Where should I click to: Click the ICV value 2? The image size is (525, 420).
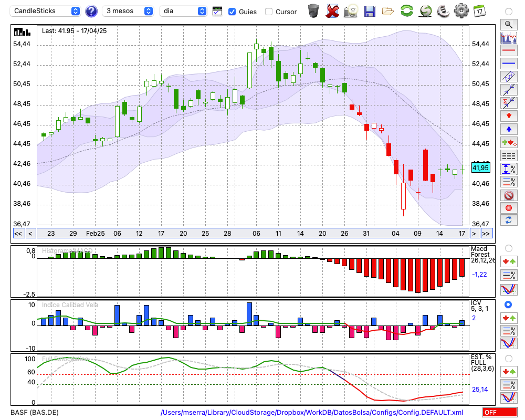coord(474,318)
